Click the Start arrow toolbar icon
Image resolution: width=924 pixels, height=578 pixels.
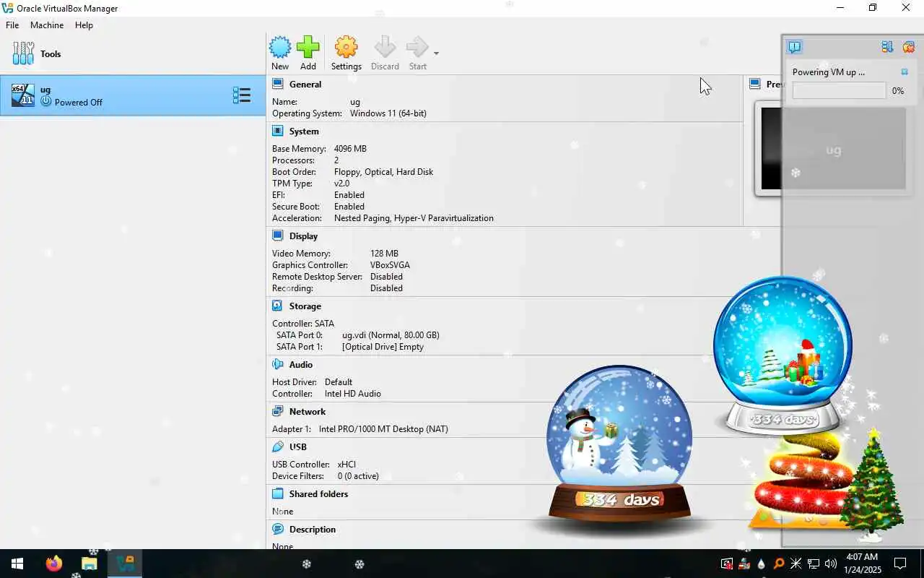(417, 48)
